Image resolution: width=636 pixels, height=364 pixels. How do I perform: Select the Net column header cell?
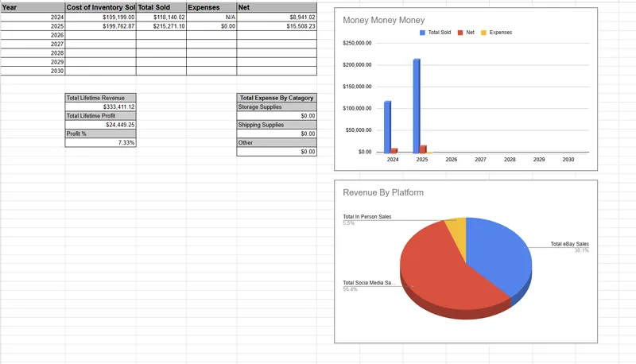(x=277, y=7)
